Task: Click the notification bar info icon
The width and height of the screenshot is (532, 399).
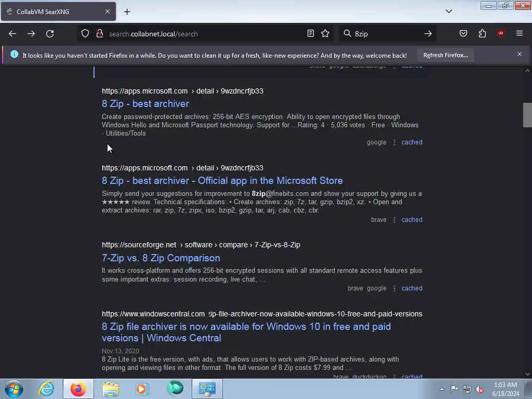Action: pos(14,54)
